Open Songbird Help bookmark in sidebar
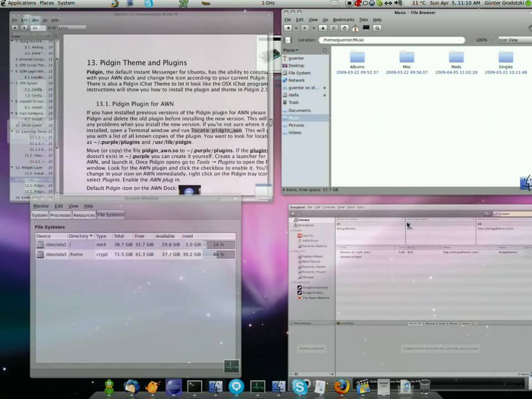The image size is (532, 399). coord(310,293)
